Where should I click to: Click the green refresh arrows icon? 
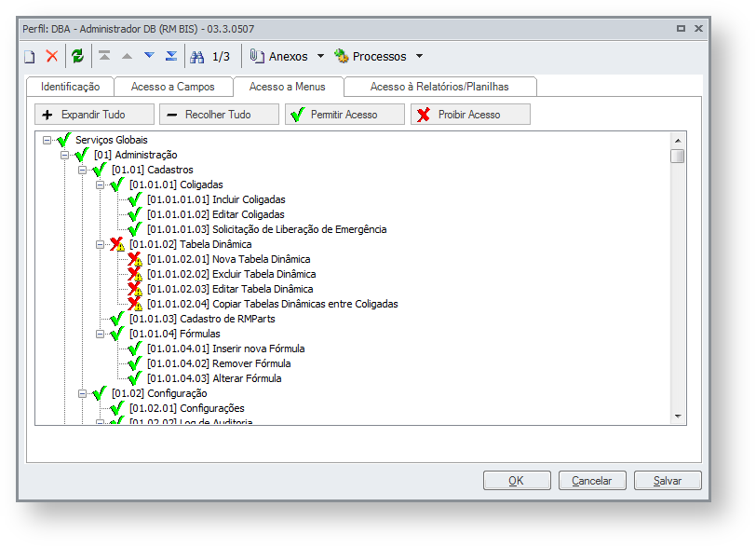77,56
